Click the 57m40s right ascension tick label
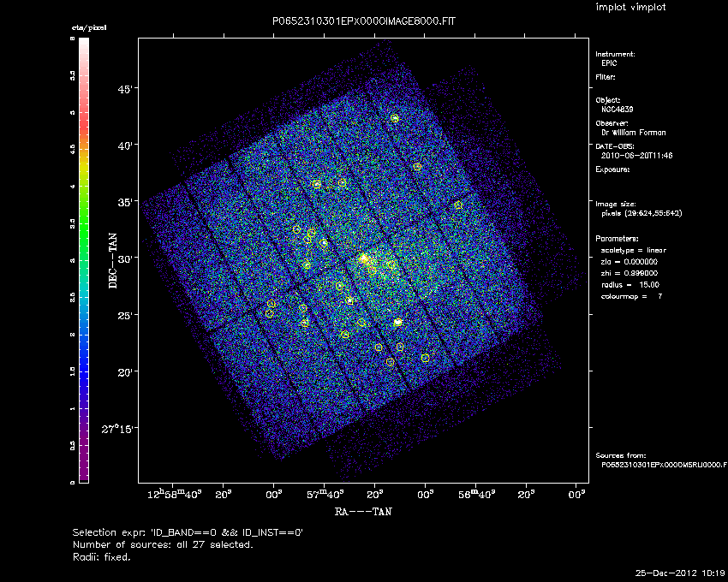Screen dimensions: 728x582 click(325, 495)
